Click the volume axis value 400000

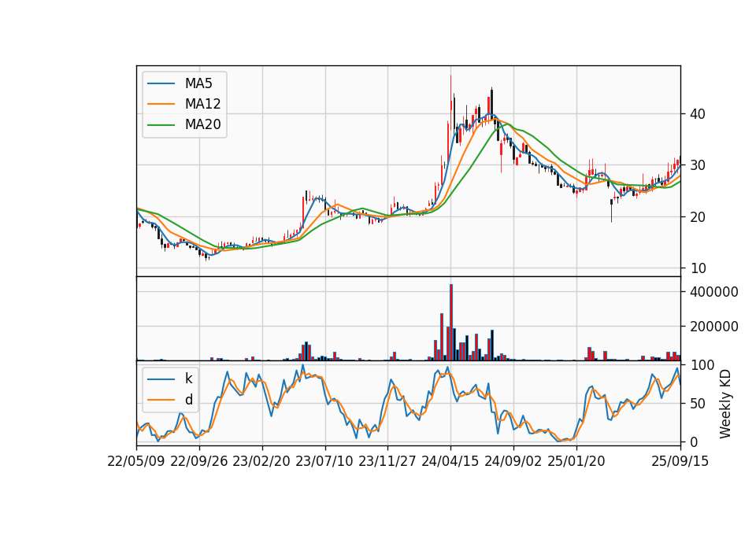tap(714, 292)
